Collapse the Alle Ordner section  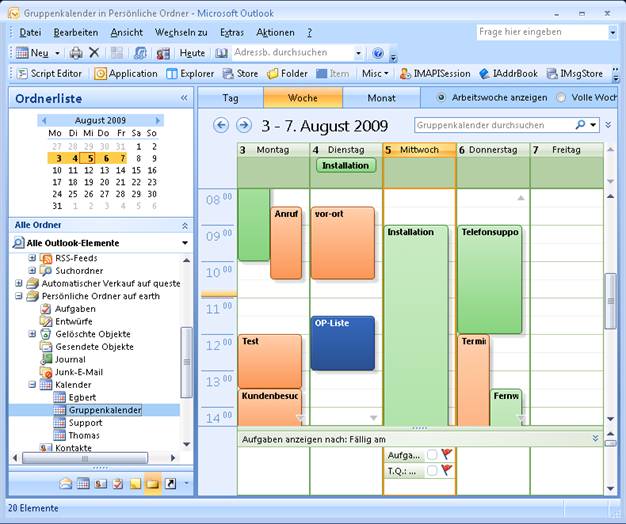185,226
